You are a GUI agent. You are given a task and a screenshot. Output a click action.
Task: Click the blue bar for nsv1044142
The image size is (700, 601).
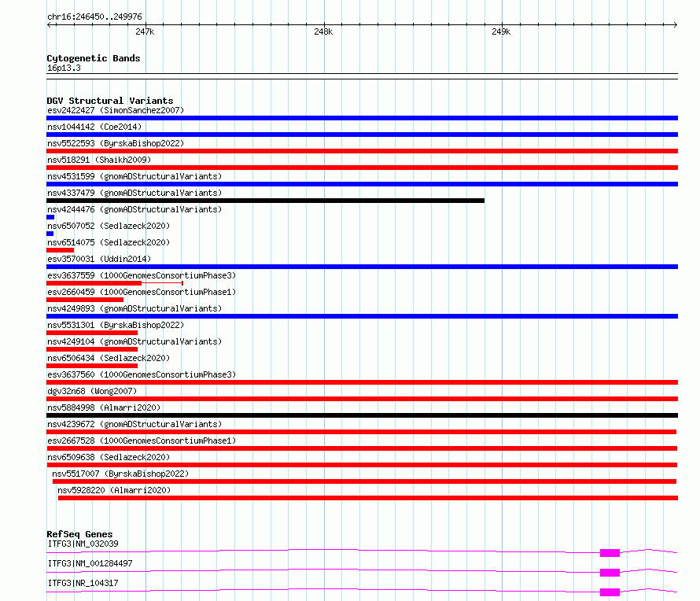362,135
